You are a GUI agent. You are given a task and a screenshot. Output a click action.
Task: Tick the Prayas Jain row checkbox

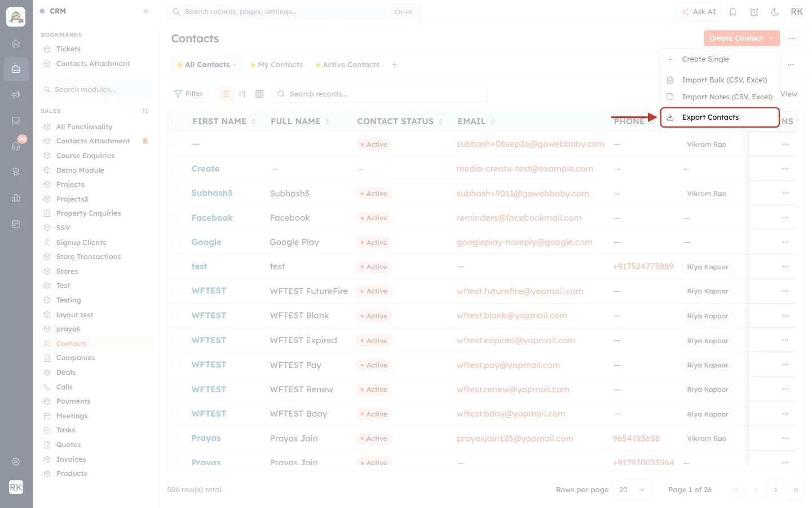click(x=176, y=438)
